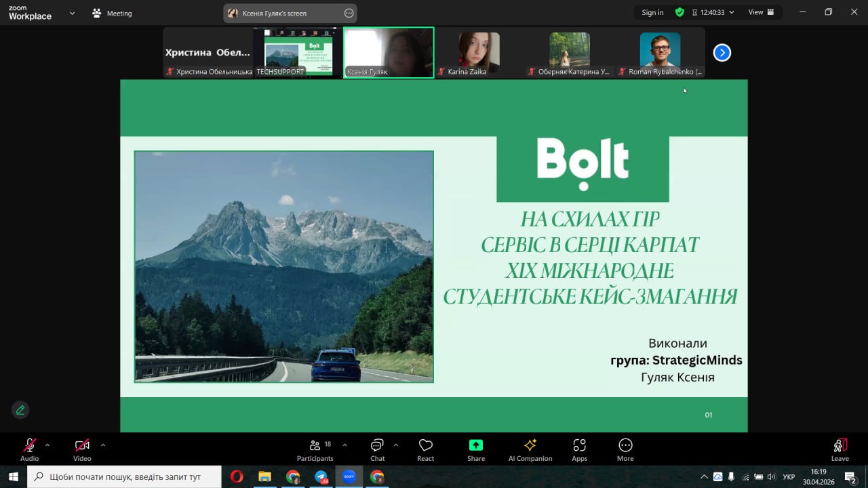Click the 'Гуляк Ксенія' author name
868x488 pixels.
click(677, 377)
